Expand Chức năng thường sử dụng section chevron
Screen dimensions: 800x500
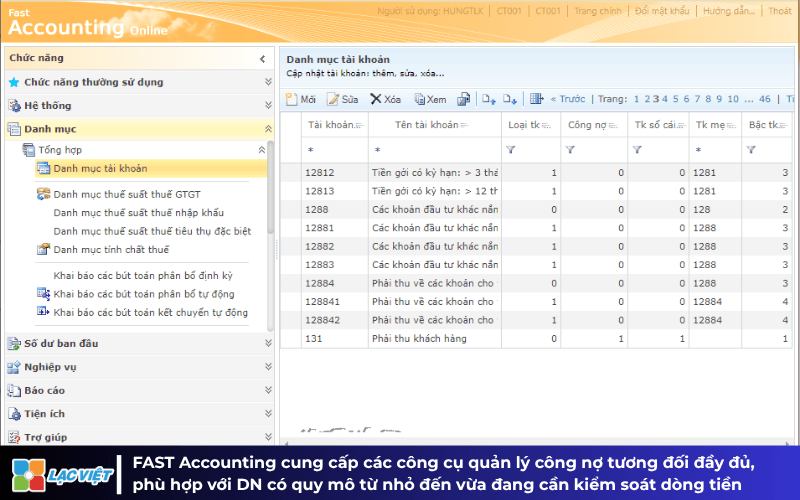click(x=268, y=82)
